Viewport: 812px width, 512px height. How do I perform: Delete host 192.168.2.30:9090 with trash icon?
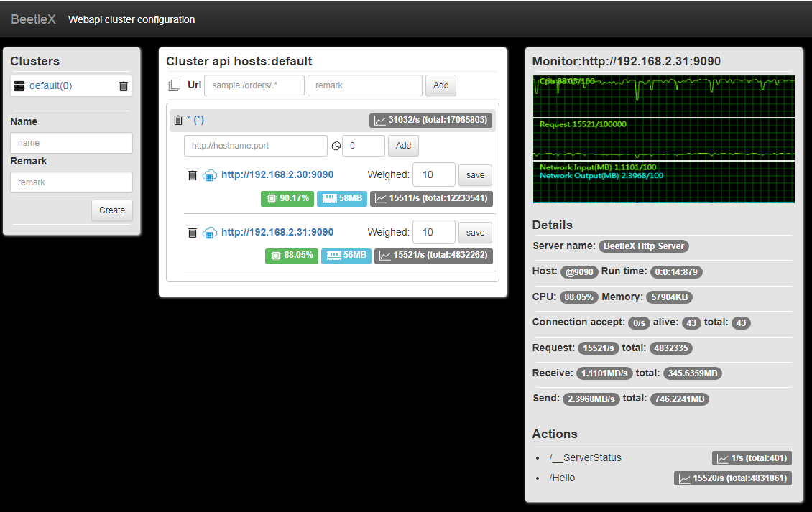pyautogui.click(x=192, y=175)
